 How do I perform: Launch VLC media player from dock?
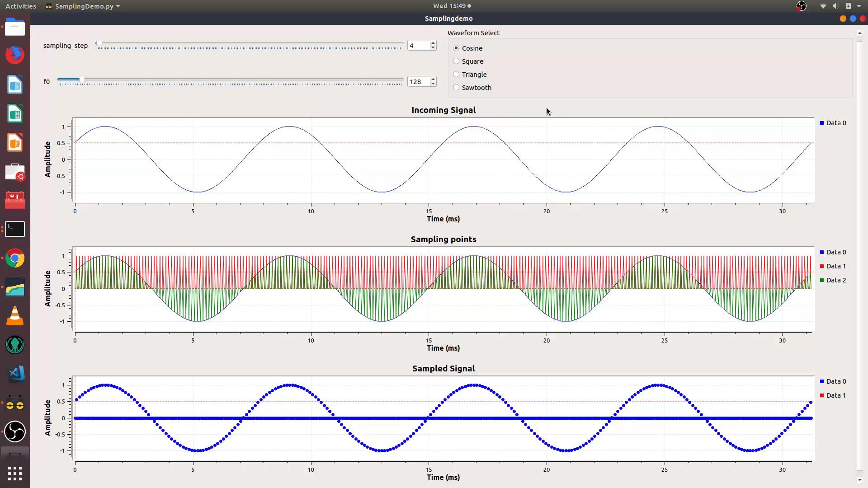tap(15, 316)
